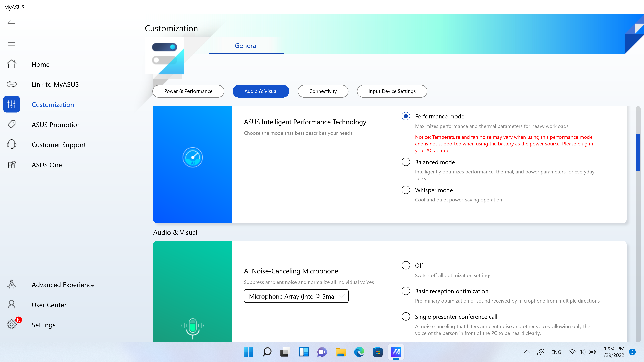This screenshot has height=362, width=644.
Task: Open the ASUS Promotion page
Action: pyautogui.click(x=56, y=125)
